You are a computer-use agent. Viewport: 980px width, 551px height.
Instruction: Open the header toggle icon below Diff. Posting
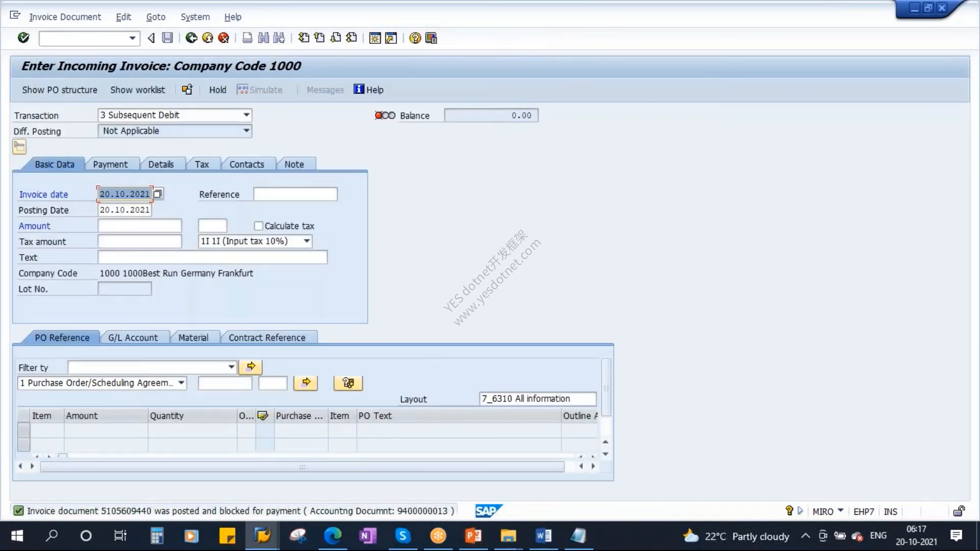(x=19, y=147)
